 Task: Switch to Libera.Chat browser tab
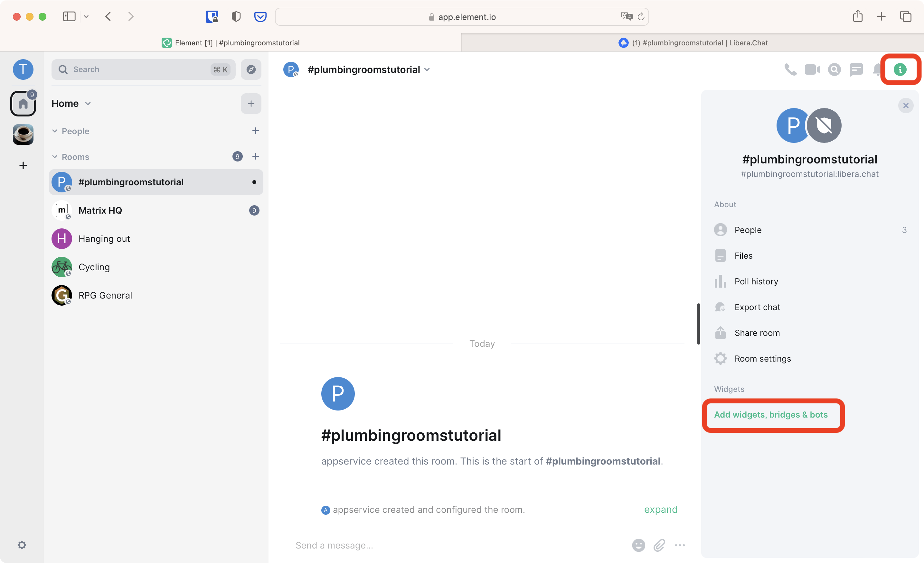pos(692,43)
